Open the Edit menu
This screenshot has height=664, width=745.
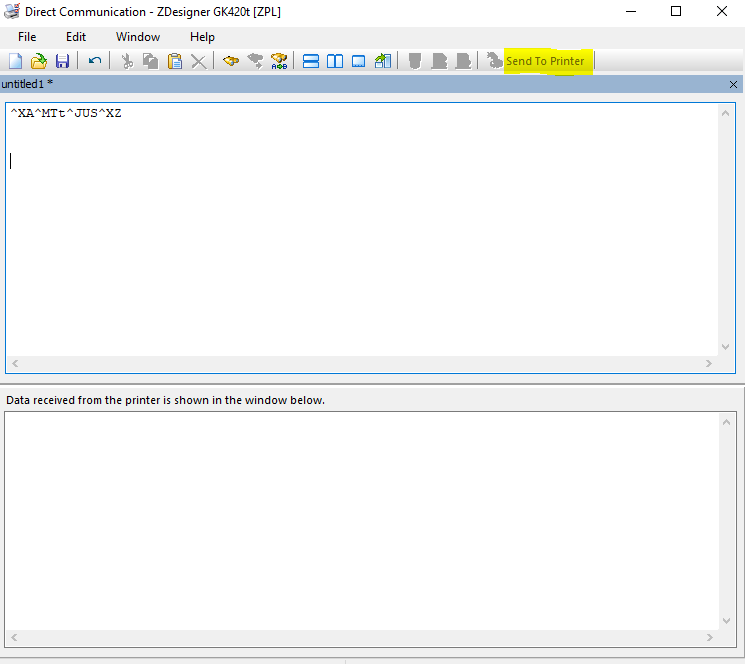coord(76,37)
